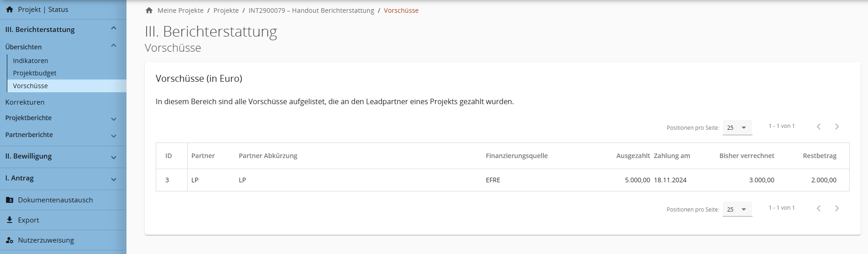868x254 pixels.
Task: Click previous page arrow in bottom paginator
Action: 819,208
